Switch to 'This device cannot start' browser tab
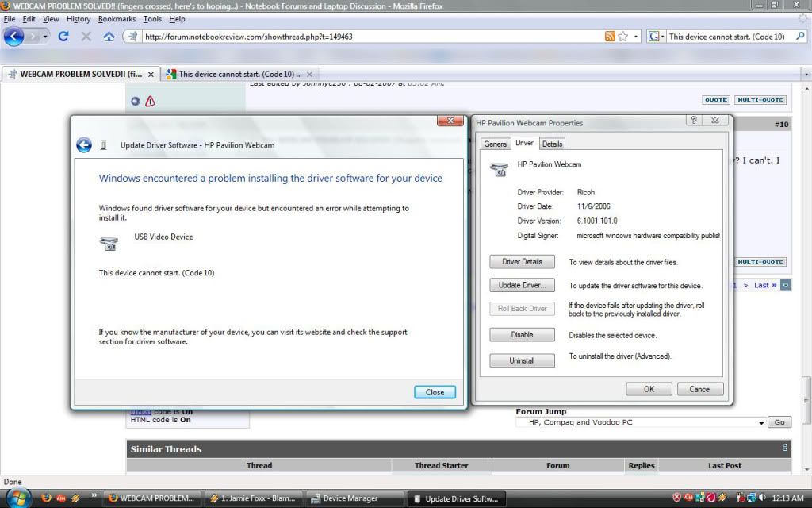Screen dimensions: 812x508 239,74
